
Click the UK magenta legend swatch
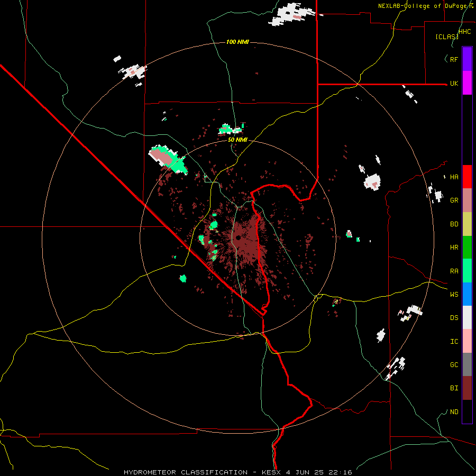tap(467, 83)
